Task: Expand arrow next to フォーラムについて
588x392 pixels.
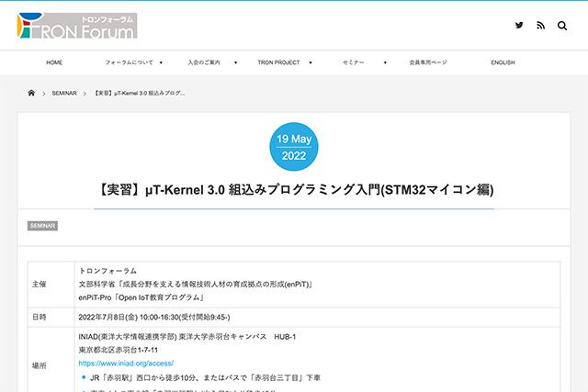Action: (161, 62)
